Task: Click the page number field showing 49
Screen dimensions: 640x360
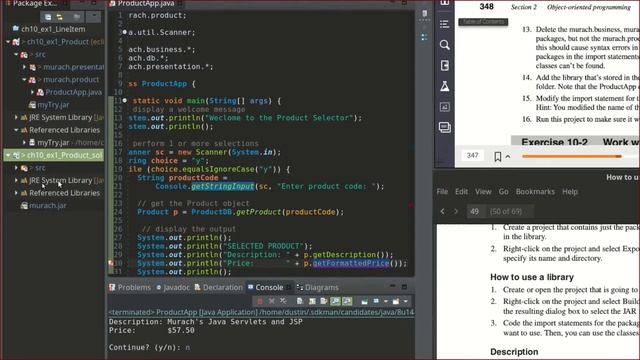Action: (476, 211)
